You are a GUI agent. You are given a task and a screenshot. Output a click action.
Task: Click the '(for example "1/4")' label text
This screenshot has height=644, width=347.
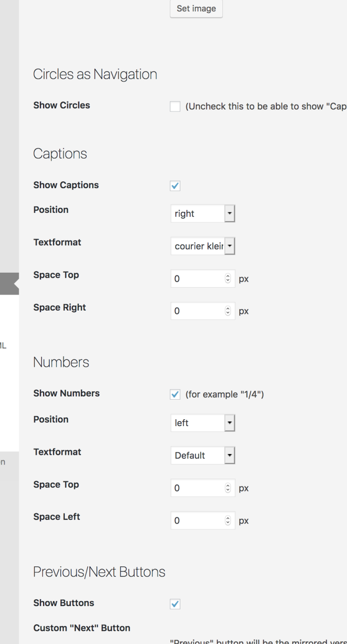point(225,395)
